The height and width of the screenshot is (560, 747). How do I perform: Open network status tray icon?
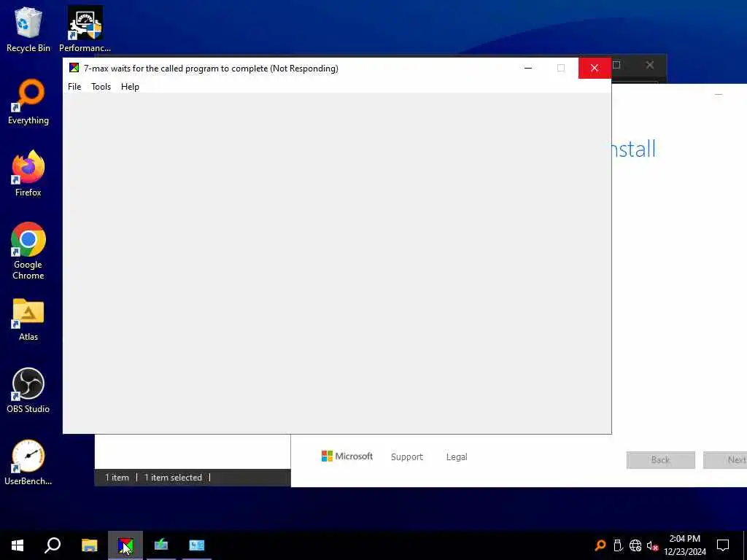[x=635, y=545]
